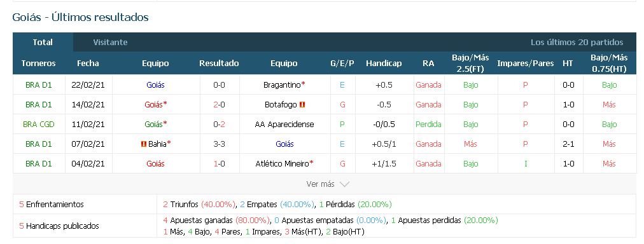Image resolution: width=644 pixels, height=244 pixels.
Task: Click the chevron arrow next to Ver más
Action: [344, 184]
